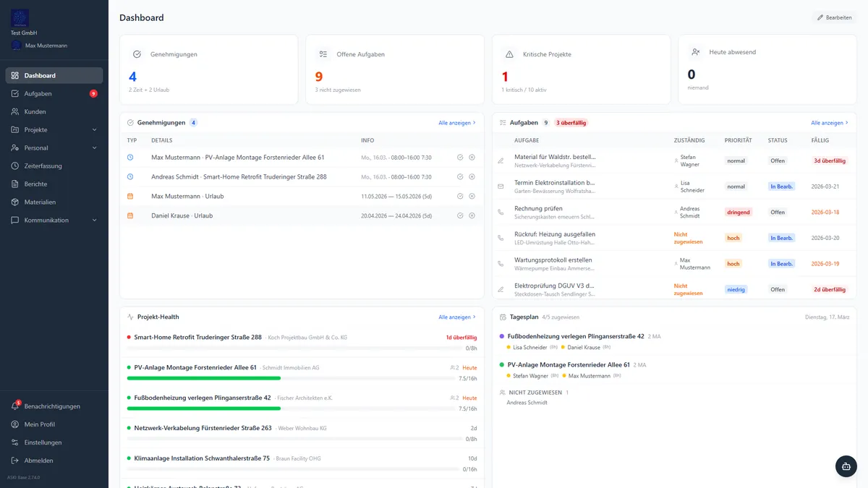The height and width of the screenshot is (488, 868).
Task: Expand the Projekte sidebar submenu
Action: pyautogui.click(x=33, y=129)
